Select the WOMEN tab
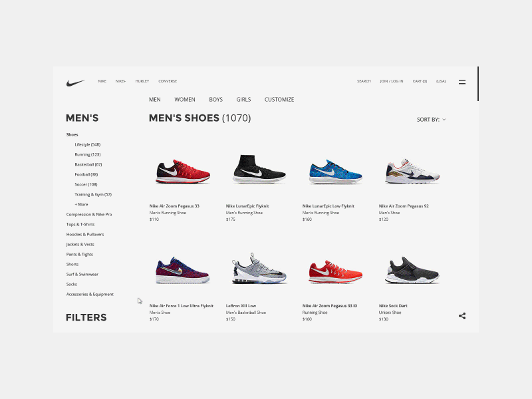This screenshot has height=399, width=532. 185,99
